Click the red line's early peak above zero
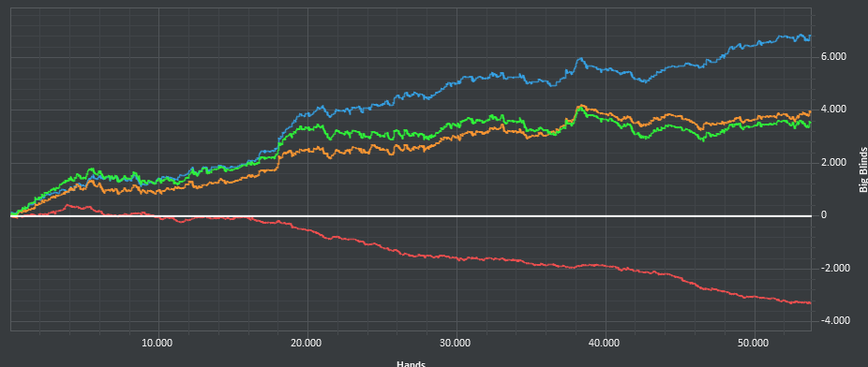 click(x=67, y=205)
